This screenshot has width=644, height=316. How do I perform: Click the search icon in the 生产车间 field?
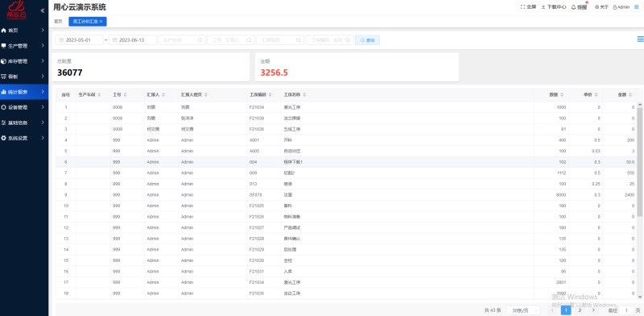point(200,40)
